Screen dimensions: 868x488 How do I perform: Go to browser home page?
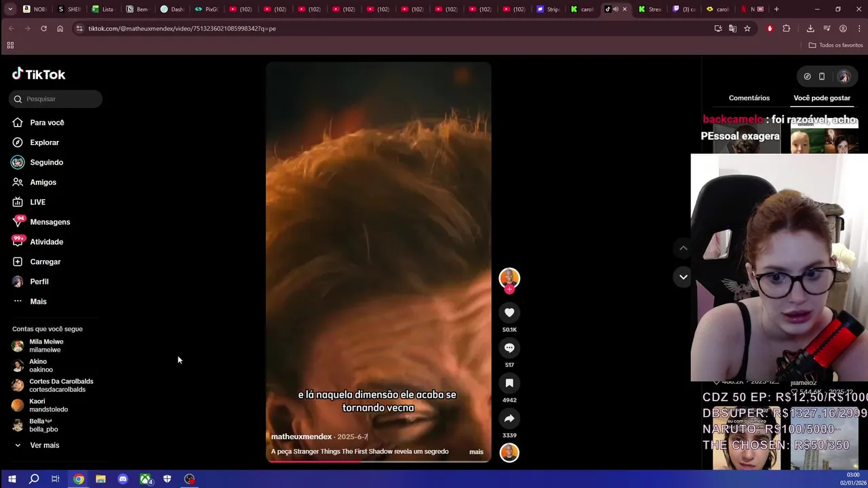(x=60, y=28)
